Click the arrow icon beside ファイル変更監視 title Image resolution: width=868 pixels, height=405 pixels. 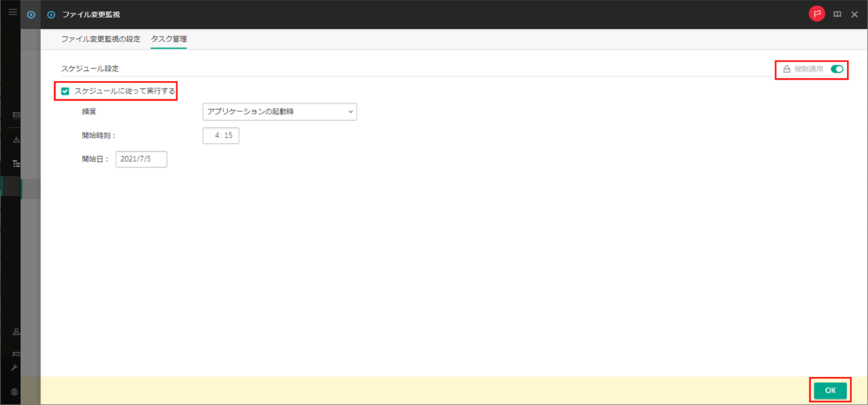51,14
